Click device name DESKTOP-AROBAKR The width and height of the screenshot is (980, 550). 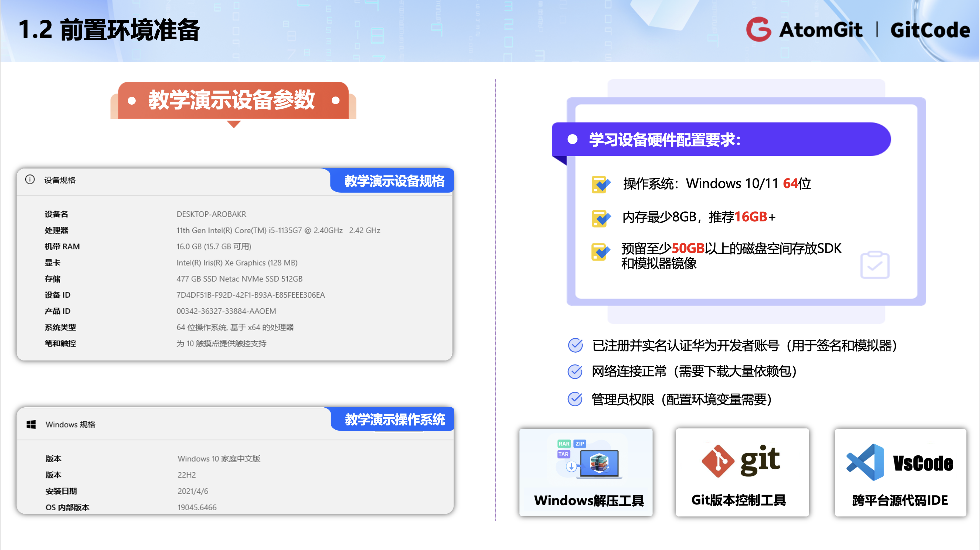coord(211,214)
